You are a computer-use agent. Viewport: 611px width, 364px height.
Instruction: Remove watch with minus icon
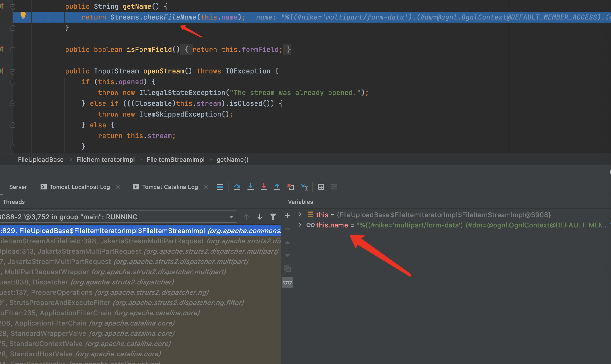coord(288,229)
